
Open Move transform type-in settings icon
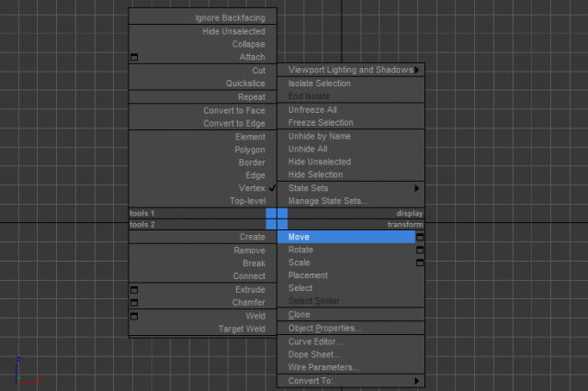[420, 237]
